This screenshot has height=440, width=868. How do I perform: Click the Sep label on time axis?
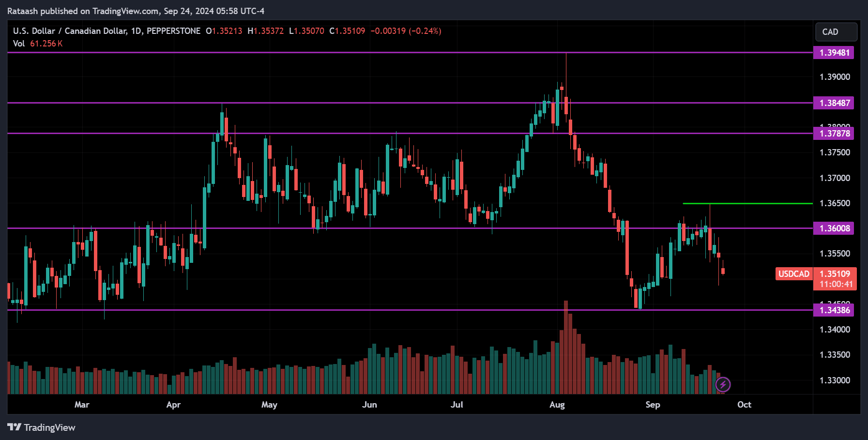653,405
